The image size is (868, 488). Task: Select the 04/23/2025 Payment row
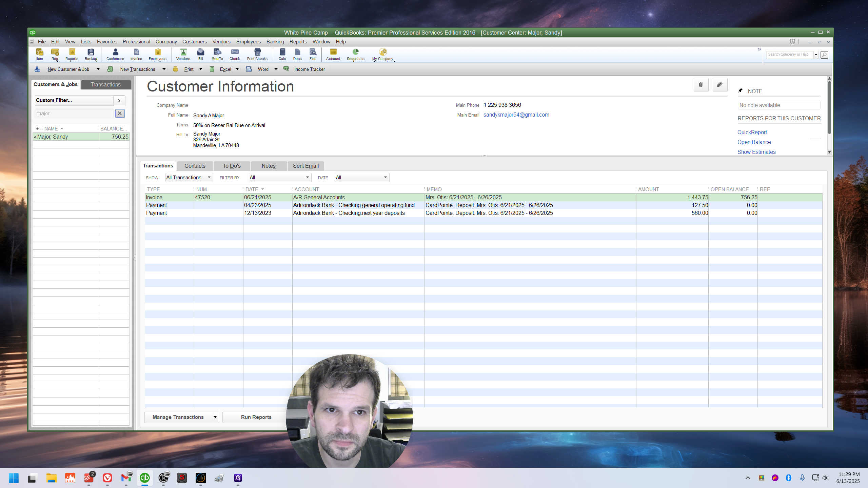(484, 205)
